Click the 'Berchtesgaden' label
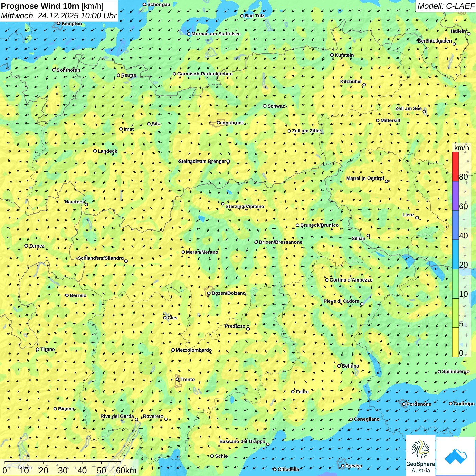476x476 pixels. [x=435, y=41]
